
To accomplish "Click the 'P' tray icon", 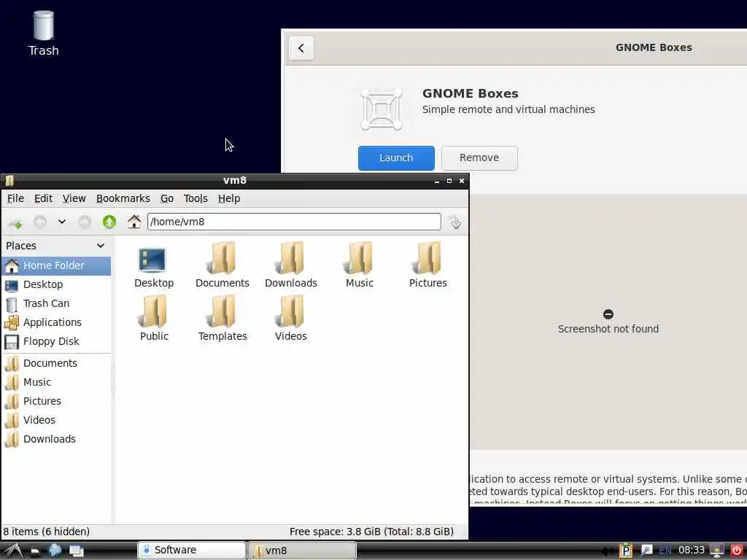I will click(x=625, y=551).
